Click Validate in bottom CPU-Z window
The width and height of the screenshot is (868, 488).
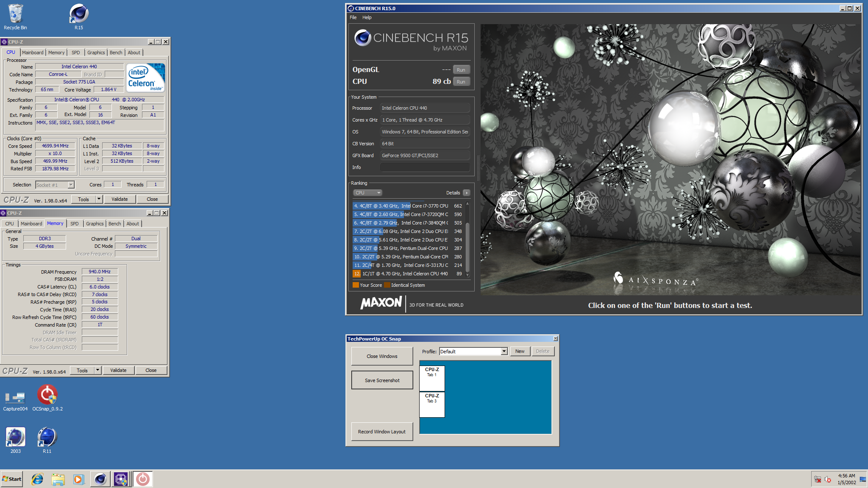click(118, 370)
